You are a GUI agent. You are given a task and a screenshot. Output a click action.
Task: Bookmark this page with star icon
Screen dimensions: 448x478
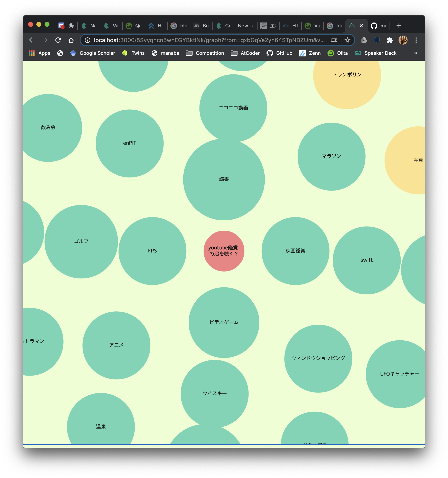pyautogui.click(x=347, y=40)
